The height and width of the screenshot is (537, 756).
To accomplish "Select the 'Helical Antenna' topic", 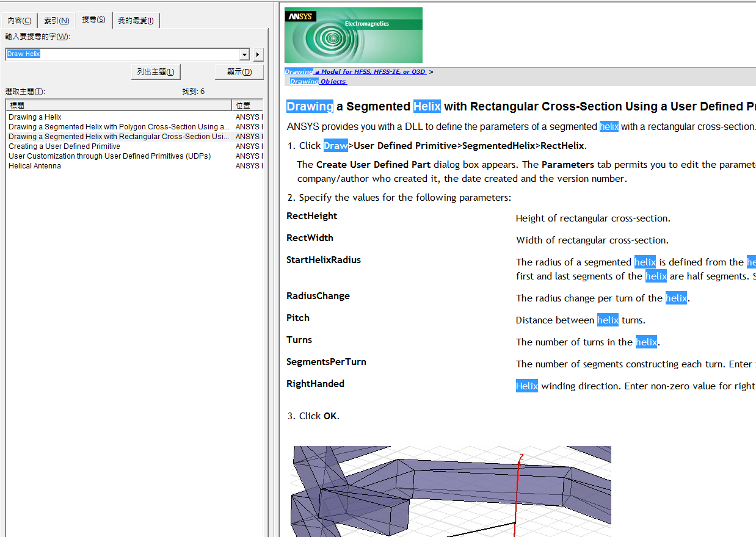I will tap(35, 166).
